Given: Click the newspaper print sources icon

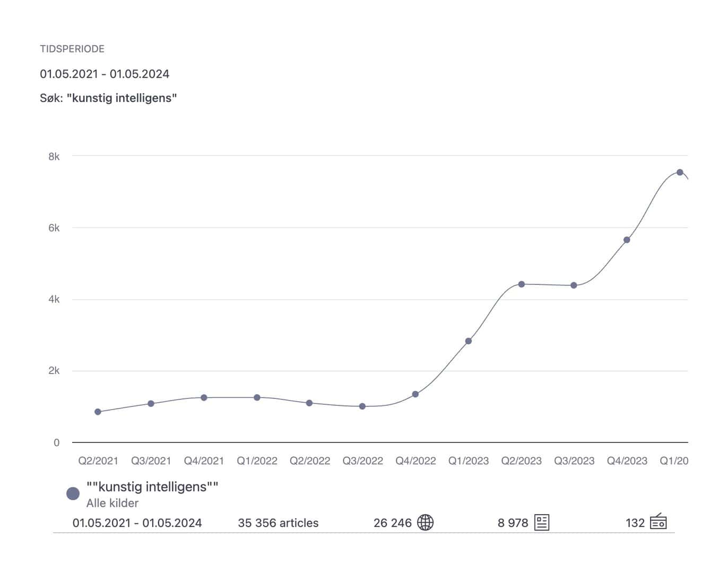Looking at the screenshot, I should (542, 523).
